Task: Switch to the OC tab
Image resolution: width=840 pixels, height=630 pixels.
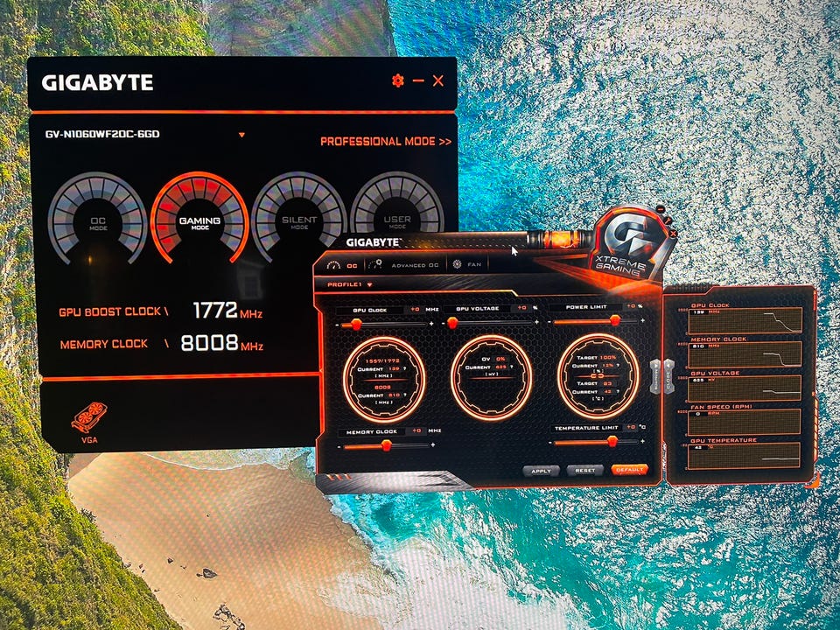Action: click(342, 265)
